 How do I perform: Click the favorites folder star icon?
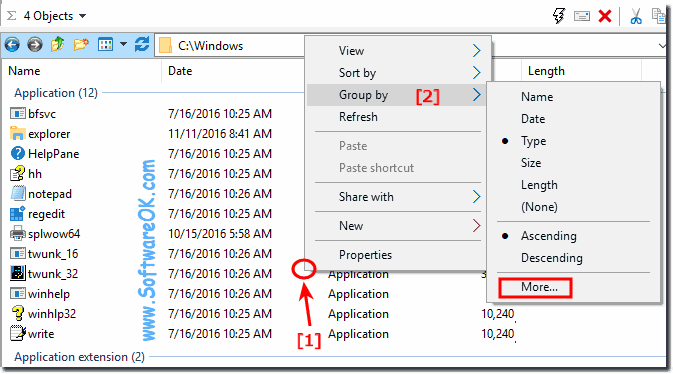(x=81, y=44)
